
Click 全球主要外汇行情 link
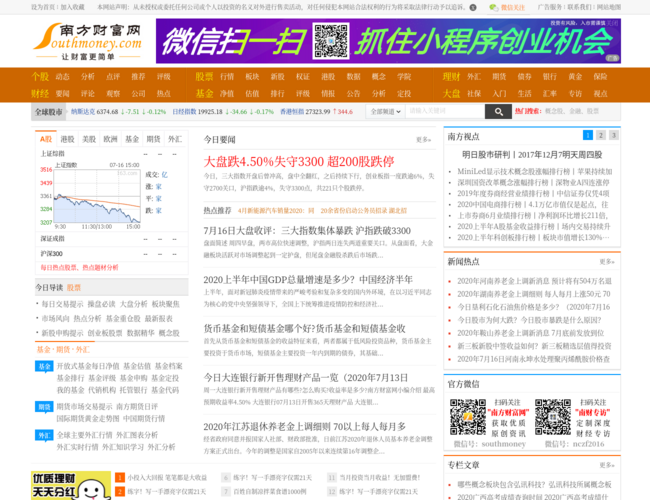pos(85,435)
